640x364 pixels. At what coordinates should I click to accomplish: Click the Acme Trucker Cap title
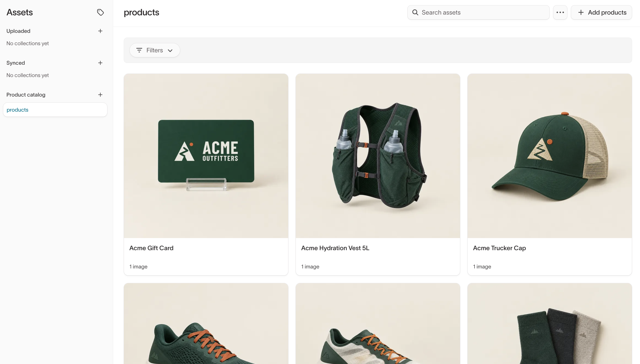pos(499,248)
